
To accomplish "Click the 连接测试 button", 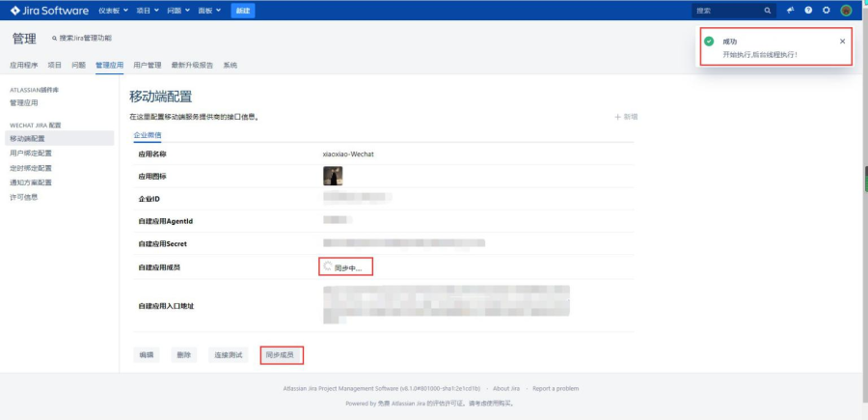I will pyautogui.click(x=230, y=355).
